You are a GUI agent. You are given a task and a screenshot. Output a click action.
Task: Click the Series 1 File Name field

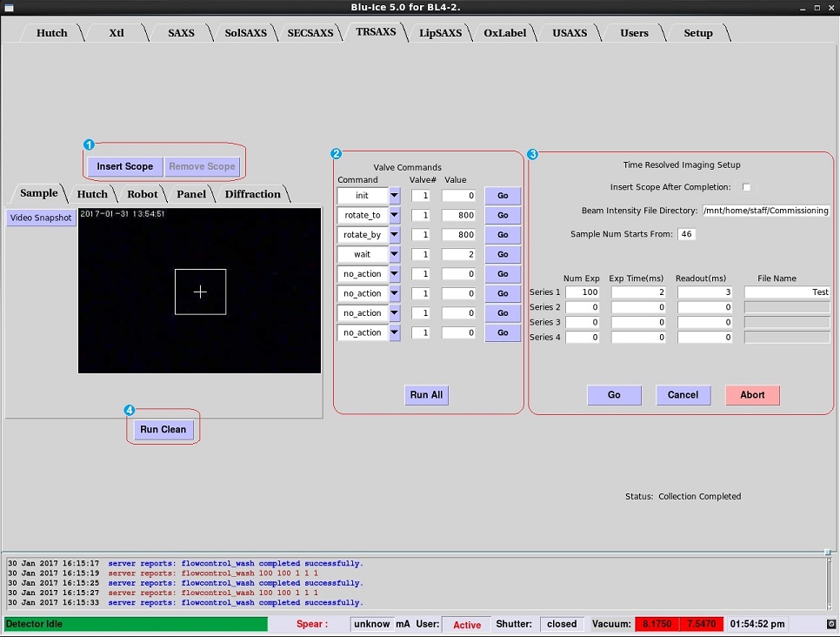(787, 292)
